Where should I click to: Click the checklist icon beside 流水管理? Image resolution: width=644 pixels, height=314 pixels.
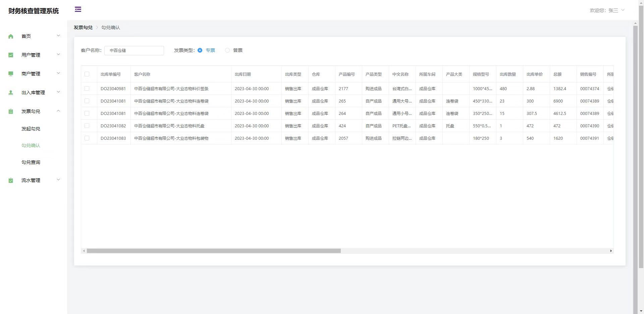click(11, 180)
